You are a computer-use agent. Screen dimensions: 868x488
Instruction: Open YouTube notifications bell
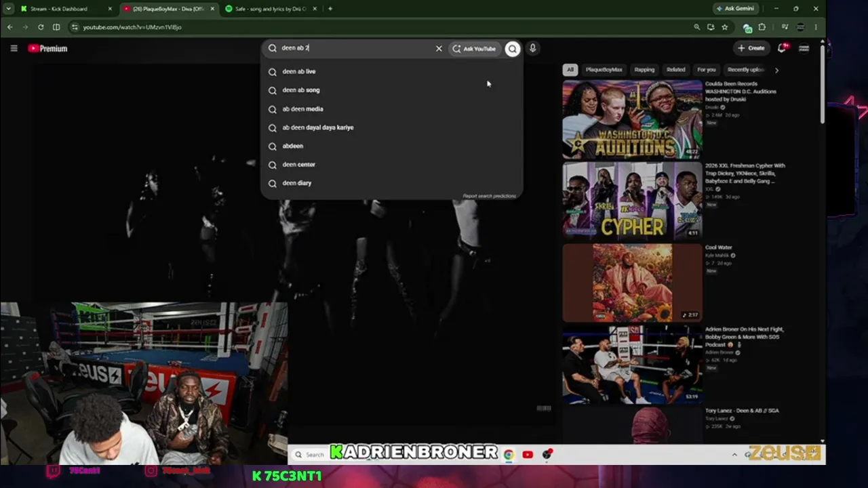[782, 48]
